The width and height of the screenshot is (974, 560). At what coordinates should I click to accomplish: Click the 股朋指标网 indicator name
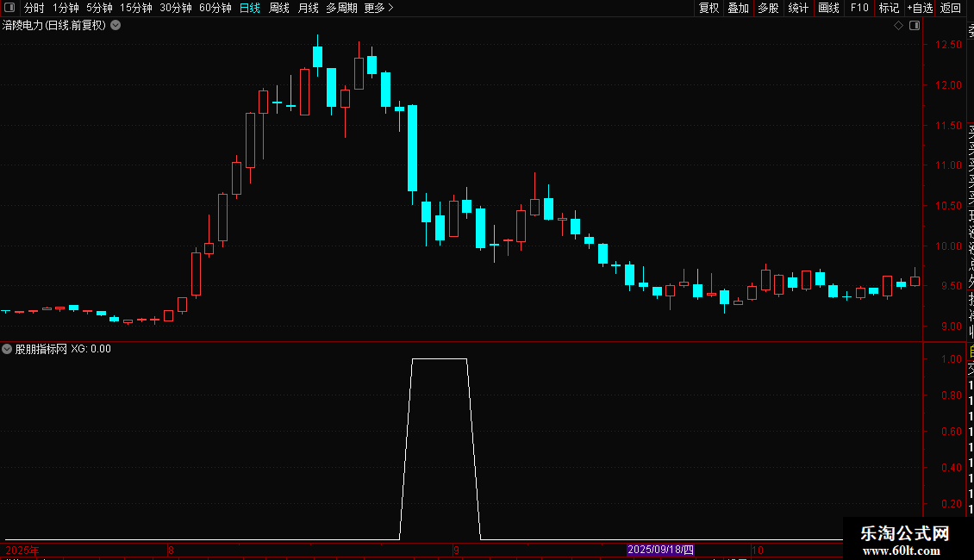click(41, 349)
